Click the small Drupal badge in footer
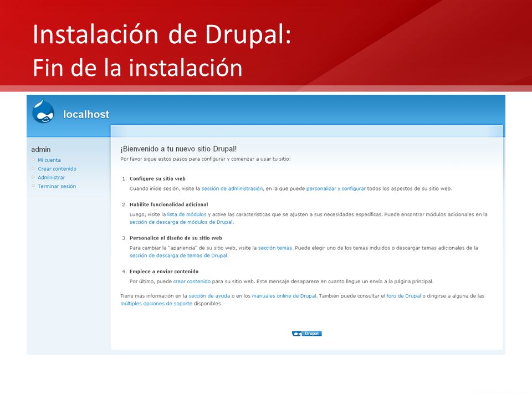This screenshot has width=532, height=399. click(x=306, y=334)
